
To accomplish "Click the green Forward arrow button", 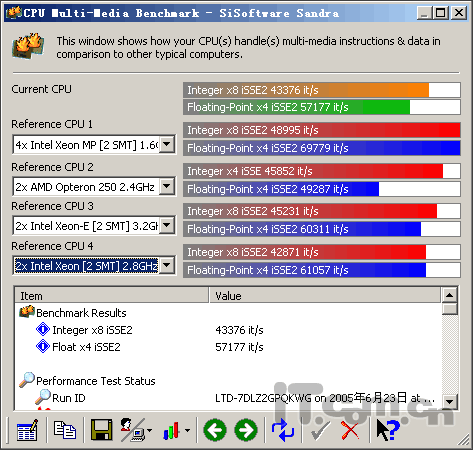I will (246, 430).
